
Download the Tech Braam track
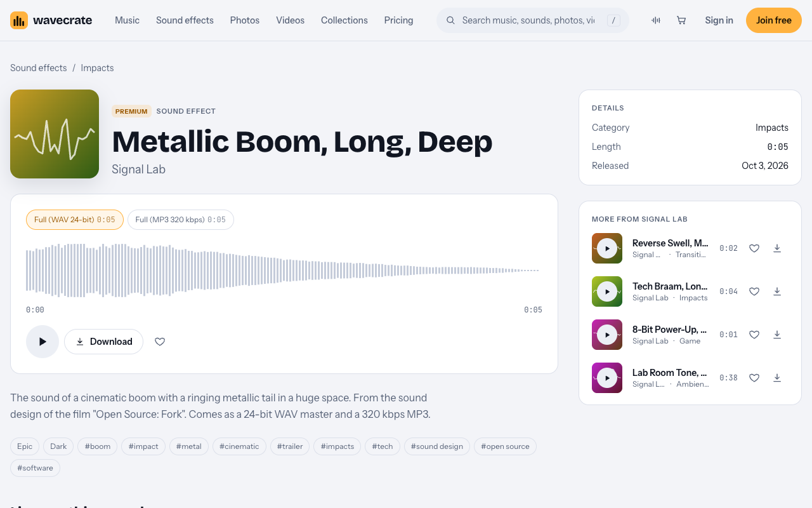777,291
